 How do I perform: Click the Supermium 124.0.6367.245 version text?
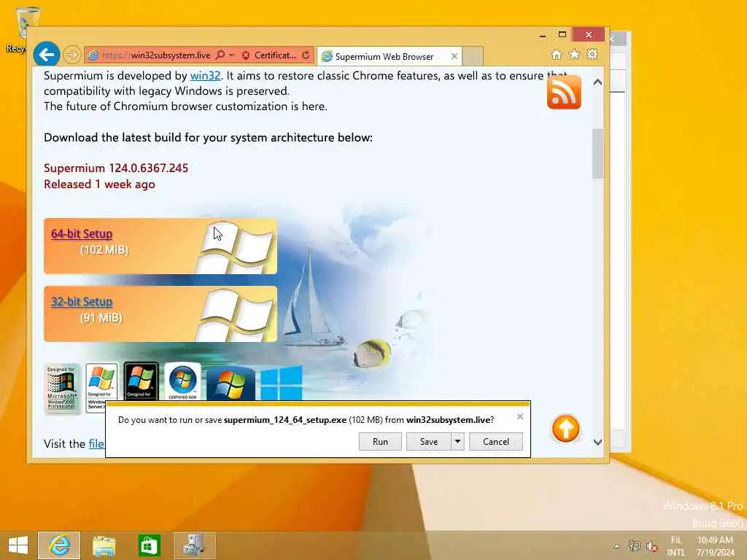116,168
